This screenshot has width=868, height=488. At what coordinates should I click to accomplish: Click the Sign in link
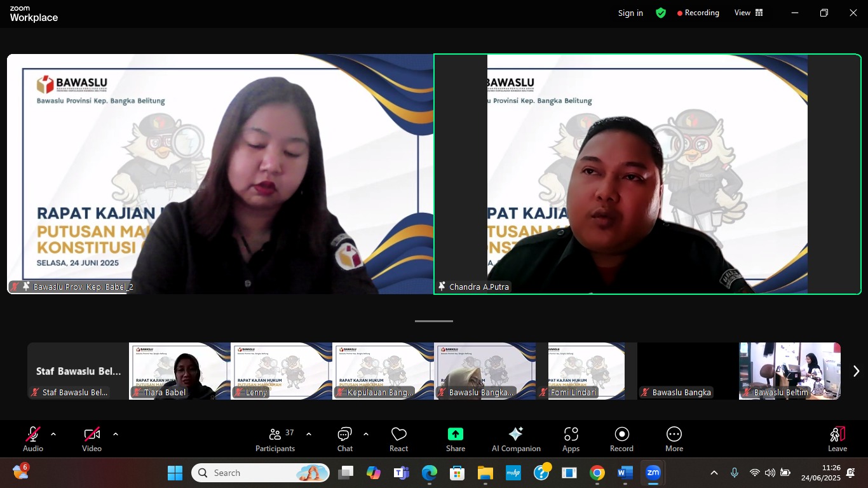point(630,12)
